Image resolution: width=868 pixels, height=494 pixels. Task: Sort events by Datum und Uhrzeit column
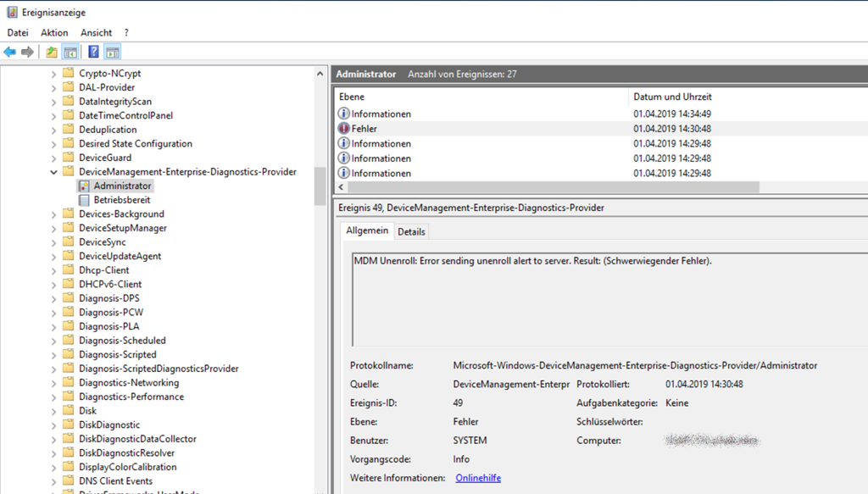(672, 97)
